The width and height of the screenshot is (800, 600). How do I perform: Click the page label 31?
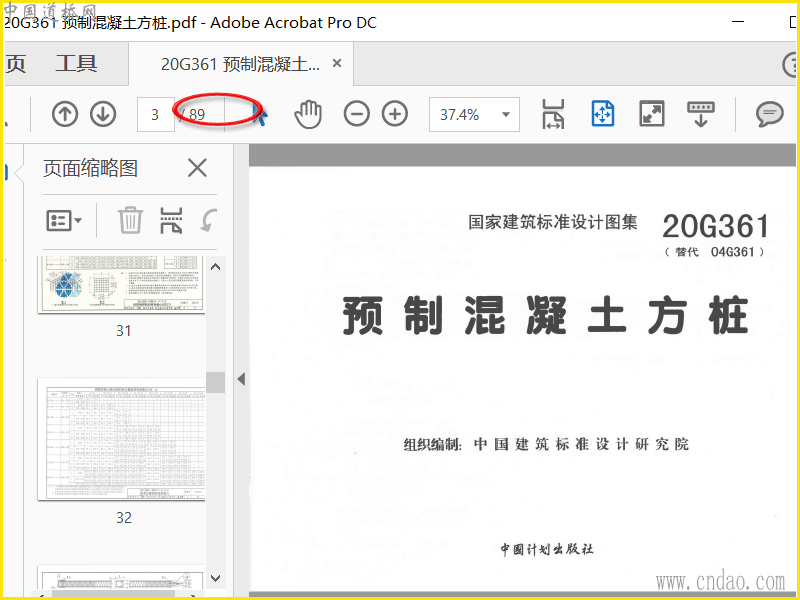pyautogui.click(x=123, y=331)
